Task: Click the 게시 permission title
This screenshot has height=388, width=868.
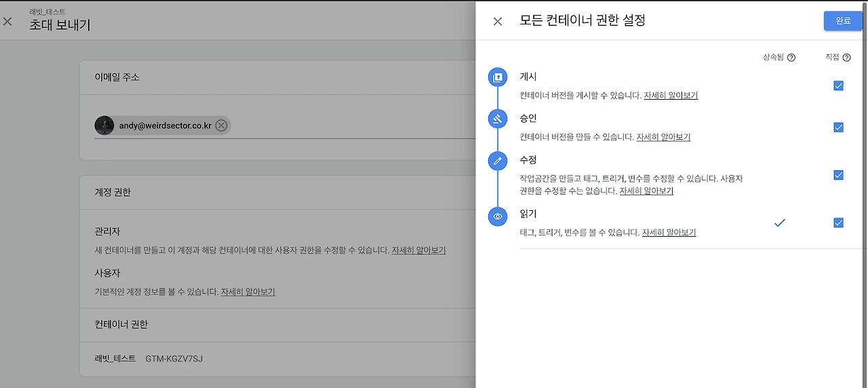Action: click(x=528, y=77)
